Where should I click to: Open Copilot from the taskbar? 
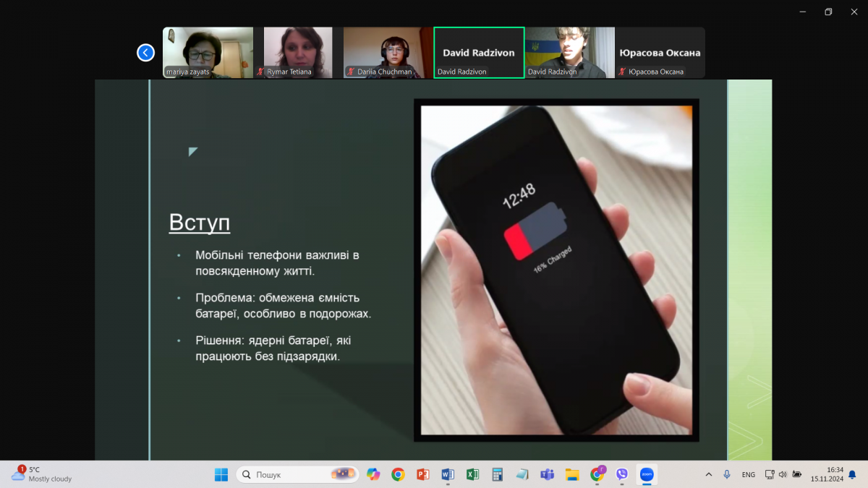tap(373, 474)
